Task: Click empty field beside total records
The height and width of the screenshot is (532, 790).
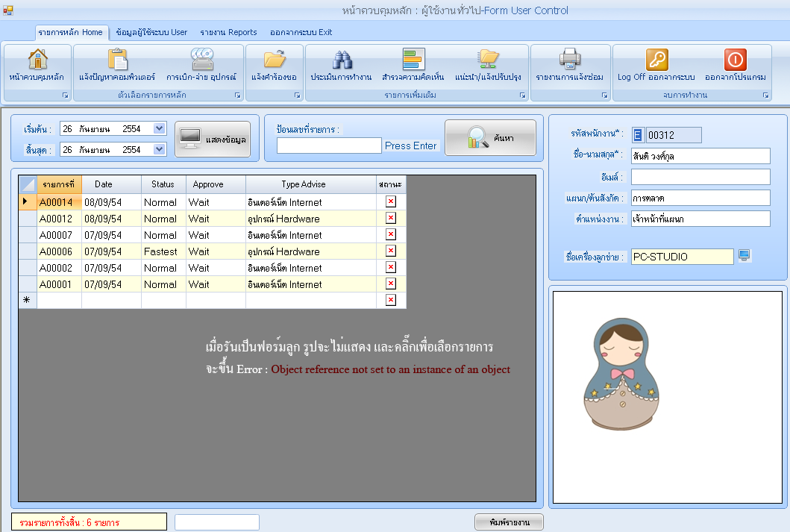Action: coord(216,522)
